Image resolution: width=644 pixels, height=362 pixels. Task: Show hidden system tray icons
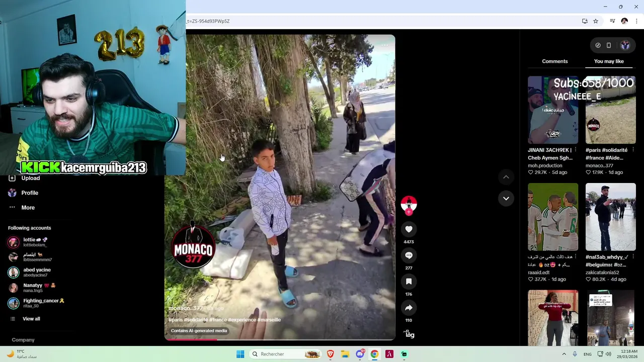pos(563,354)
